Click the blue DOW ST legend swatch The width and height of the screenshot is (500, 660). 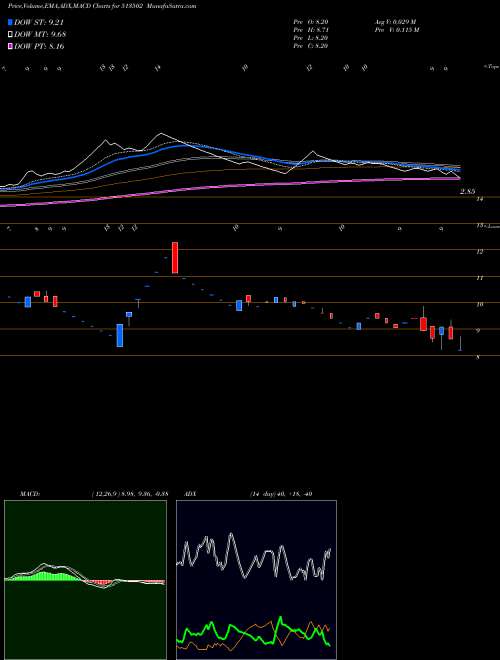[11, 23]
